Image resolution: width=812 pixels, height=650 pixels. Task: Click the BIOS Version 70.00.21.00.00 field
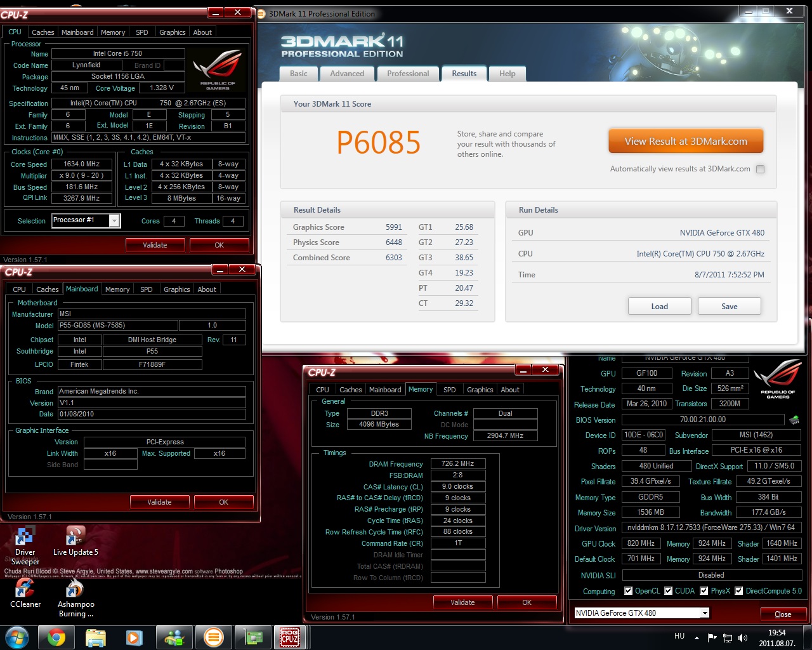703,420
